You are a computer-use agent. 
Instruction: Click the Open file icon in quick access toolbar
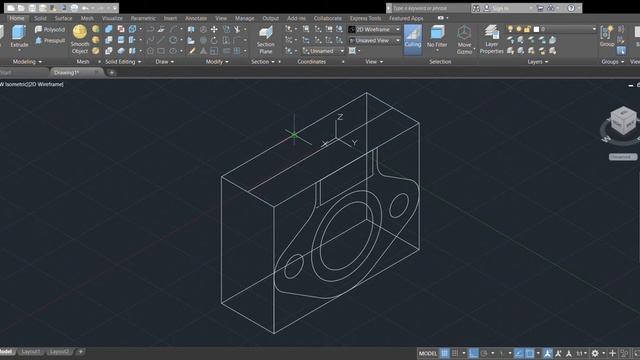(21, 8)
